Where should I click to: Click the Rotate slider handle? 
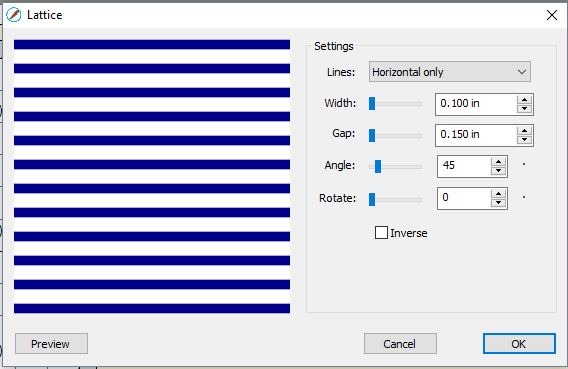(372, 200)
